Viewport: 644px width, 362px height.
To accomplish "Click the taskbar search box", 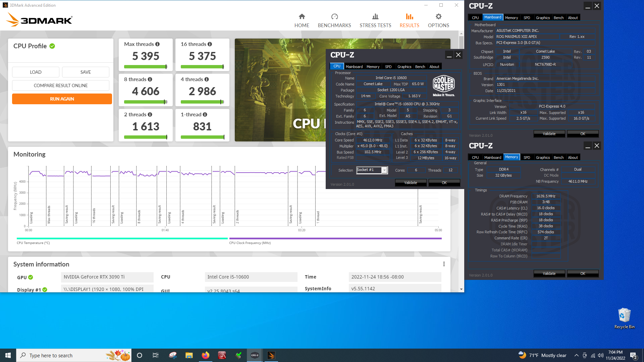I will (74, 355).
